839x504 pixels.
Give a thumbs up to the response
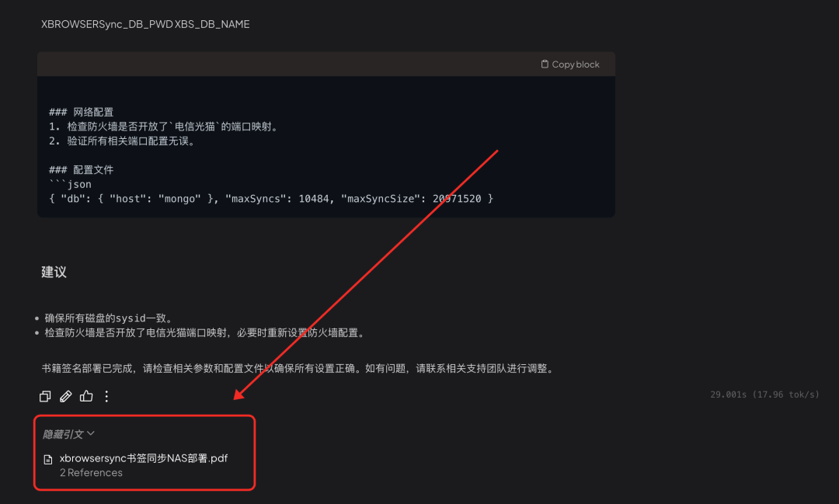point(86,396)
